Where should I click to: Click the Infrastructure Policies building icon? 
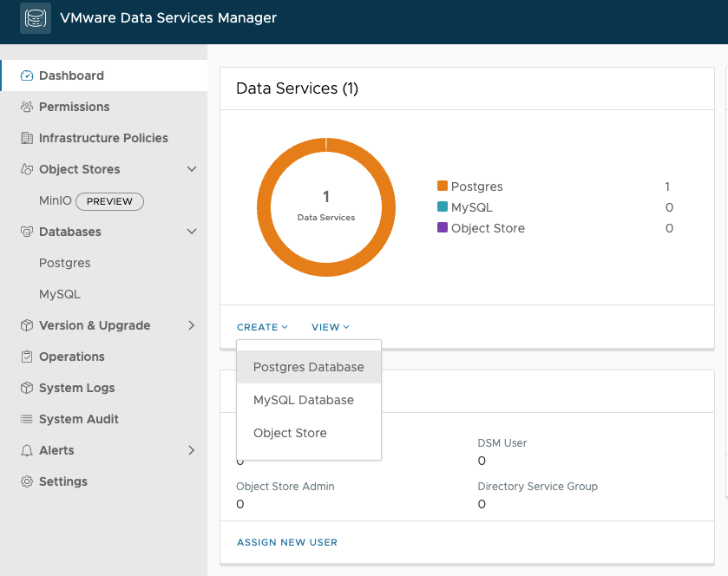[x=27, y=138]
